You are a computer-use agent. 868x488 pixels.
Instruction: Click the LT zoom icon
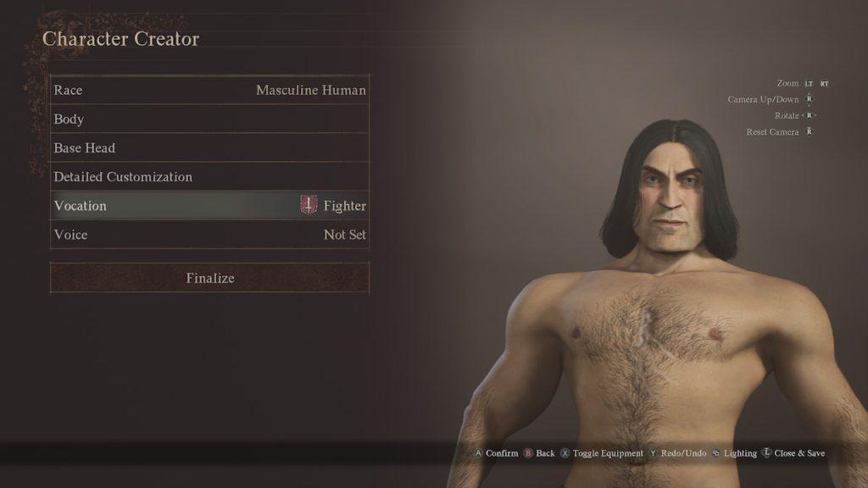point(809,84)
